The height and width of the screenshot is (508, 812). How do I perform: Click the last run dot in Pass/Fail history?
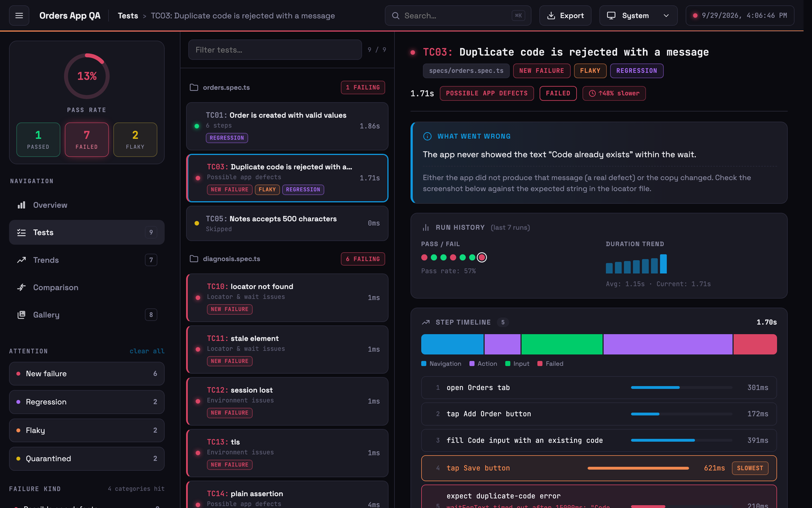click(482, 257)
